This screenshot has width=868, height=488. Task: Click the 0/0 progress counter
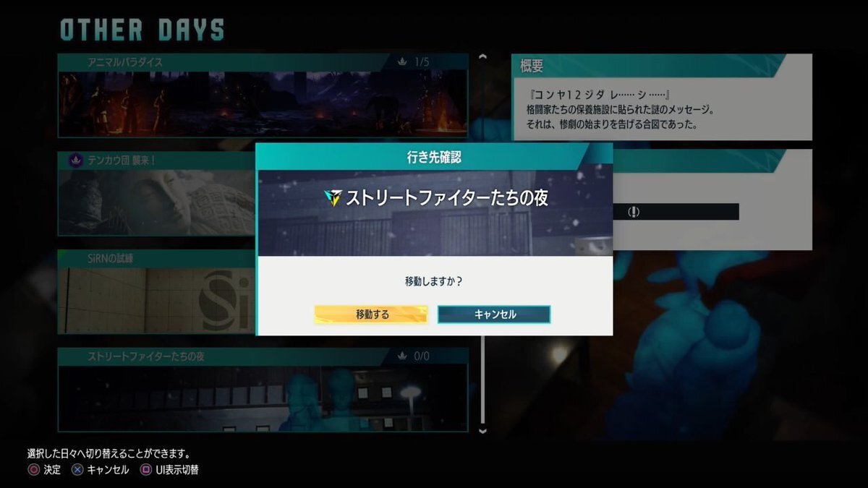tap(422, 356)
